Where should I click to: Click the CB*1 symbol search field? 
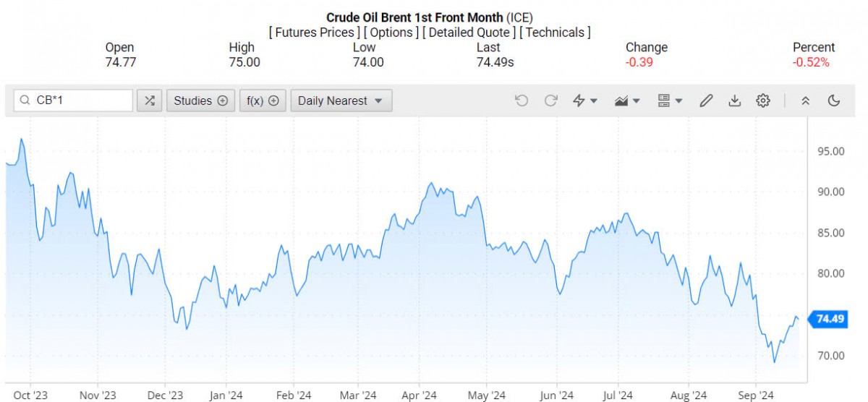[x=80, y=100]
